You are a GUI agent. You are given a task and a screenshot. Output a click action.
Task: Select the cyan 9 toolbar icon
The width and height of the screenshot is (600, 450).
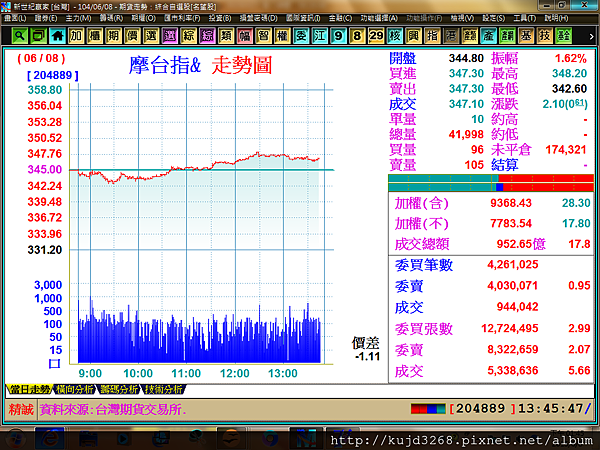coord(338,36)
